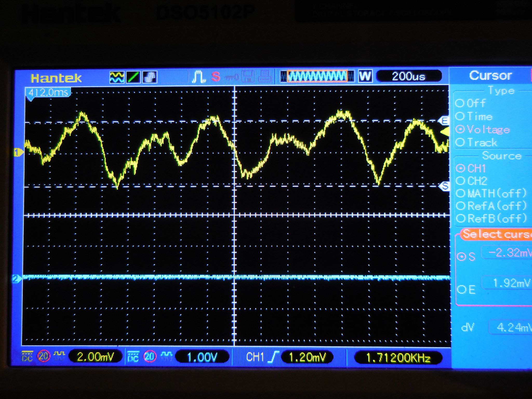Click the E cursor 1.92mV value field
Viewport: 532px width, 399px height.
point(507,283)
